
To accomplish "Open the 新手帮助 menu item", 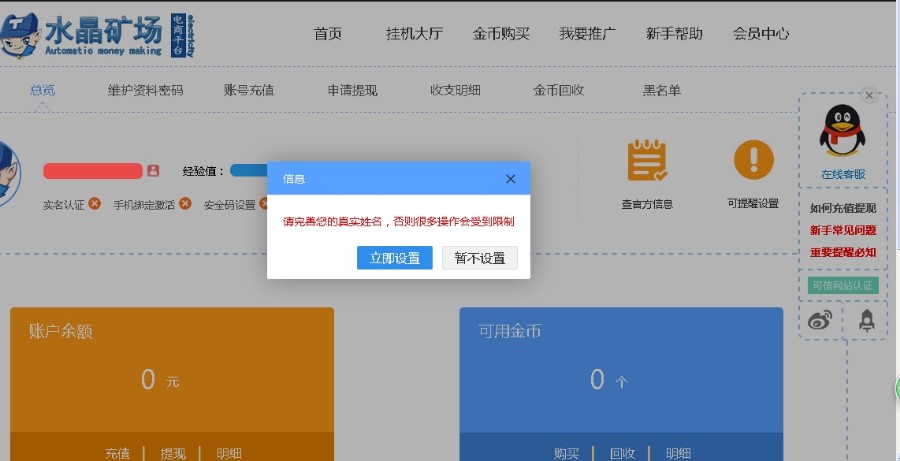I will pyautogui.click(x=674, y=34).
